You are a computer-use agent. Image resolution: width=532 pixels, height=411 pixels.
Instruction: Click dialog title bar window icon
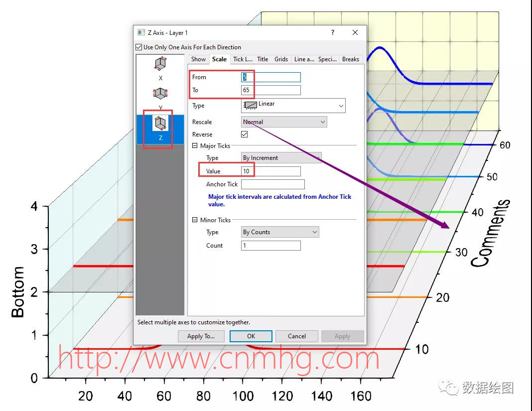(141, 33)
